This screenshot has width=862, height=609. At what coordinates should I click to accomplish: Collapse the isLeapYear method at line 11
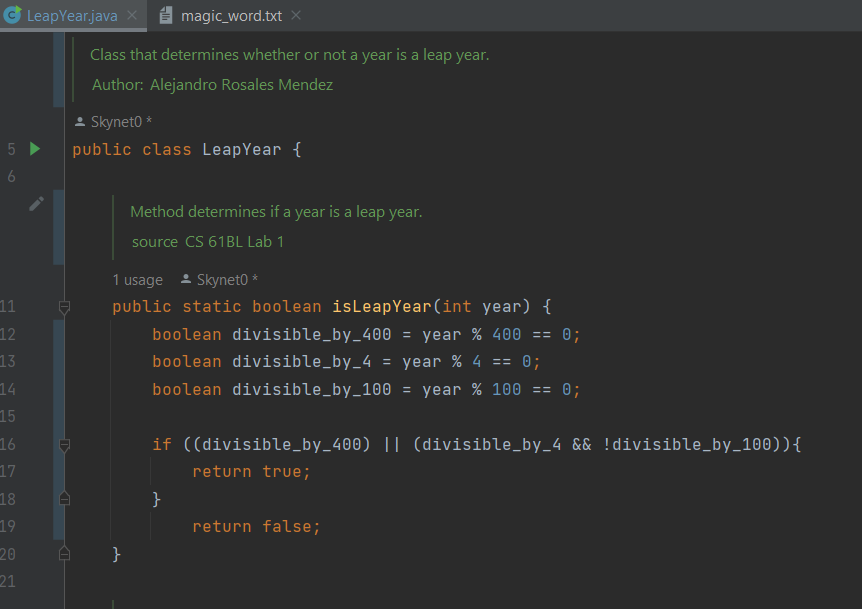[64, 307]
